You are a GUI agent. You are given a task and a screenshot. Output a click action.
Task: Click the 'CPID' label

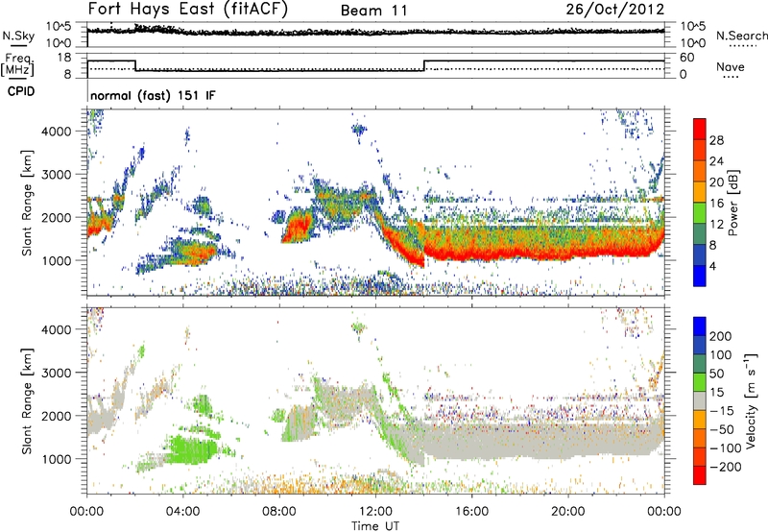point(21,91)
